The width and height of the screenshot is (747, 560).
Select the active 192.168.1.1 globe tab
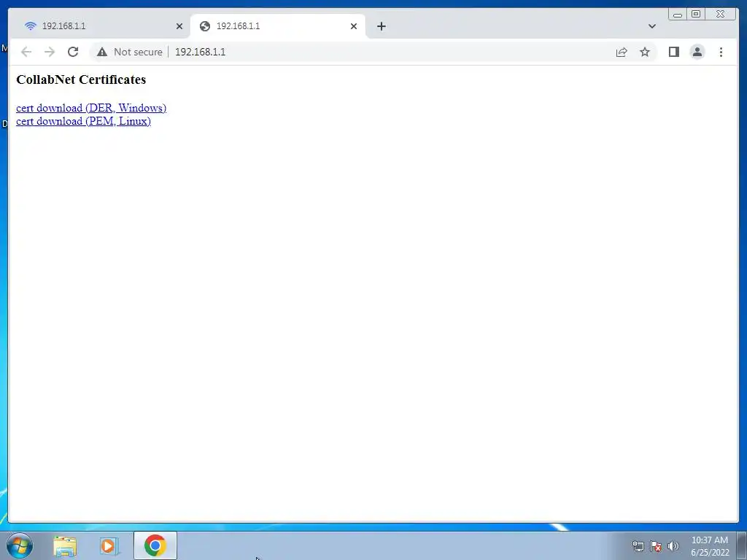click(x=278, y=26)
